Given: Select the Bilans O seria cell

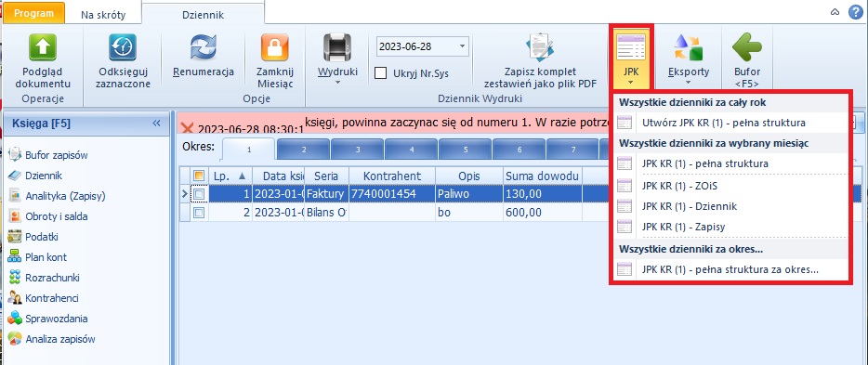Looking at the screenshot, I should [x=326, y=213].
